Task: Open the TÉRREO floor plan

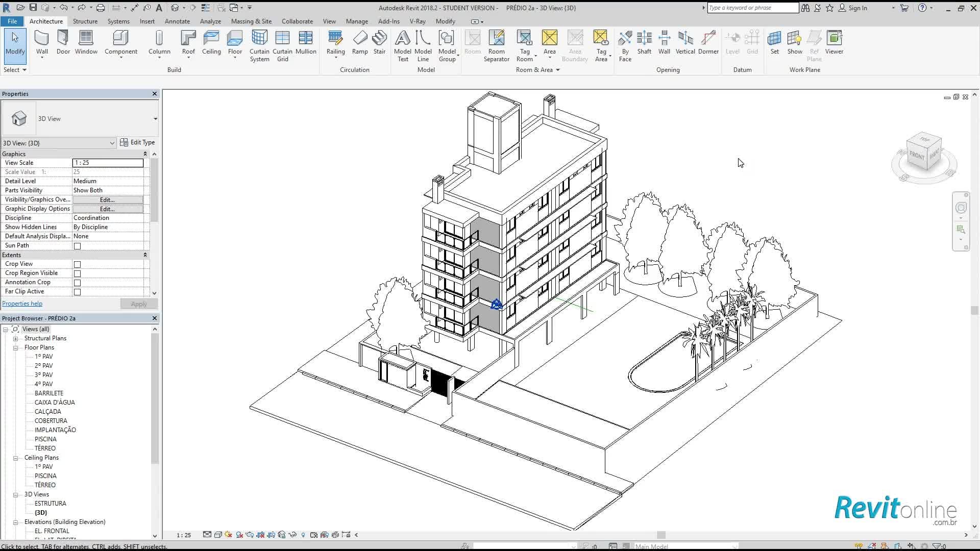Action: pos(45,448)
